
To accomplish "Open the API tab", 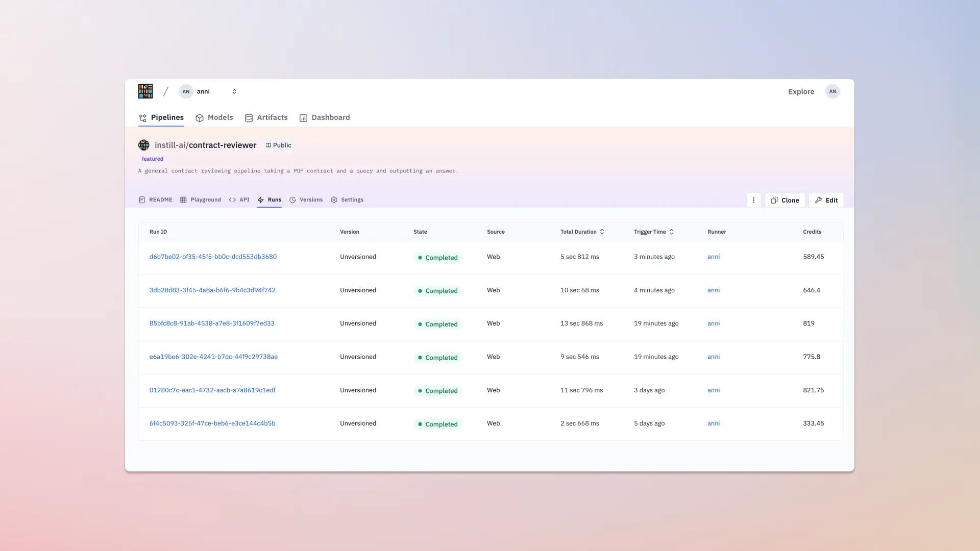I will click(x=239, y=200).
